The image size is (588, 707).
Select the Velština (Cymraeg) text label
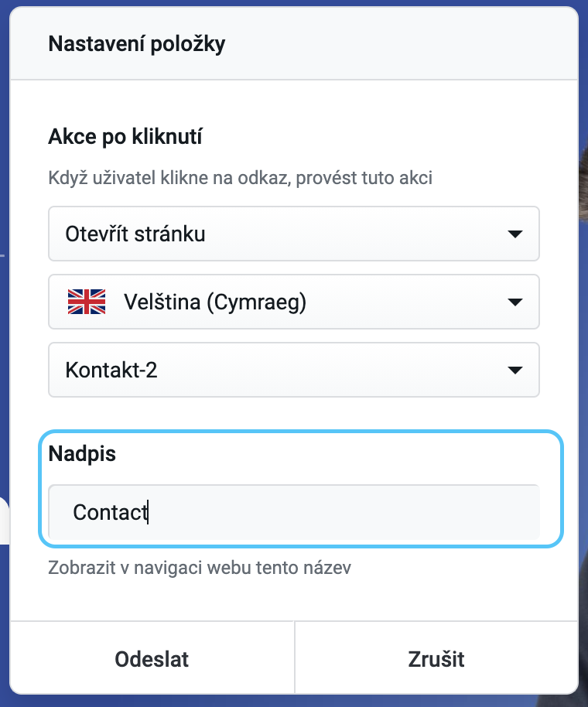pos(215,302)
